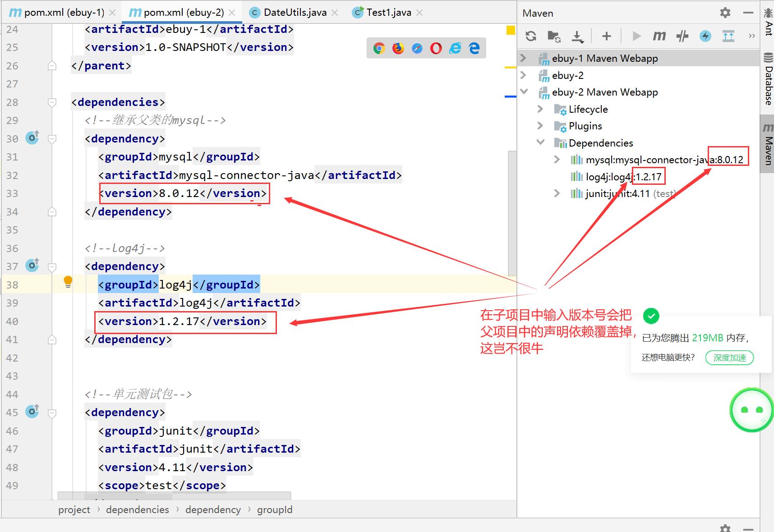The width and height of the screenshot is (774, 532).
Task: Click 'dependencies' breadcrumb
Action: 138,509
